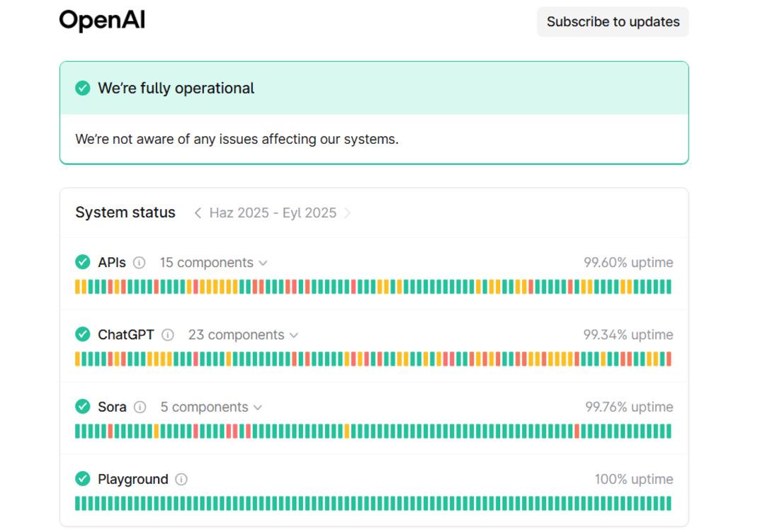Viewport: 765px width, 532px height.
Task: Click the info icon next to Sora
Action: coord(140,407)
